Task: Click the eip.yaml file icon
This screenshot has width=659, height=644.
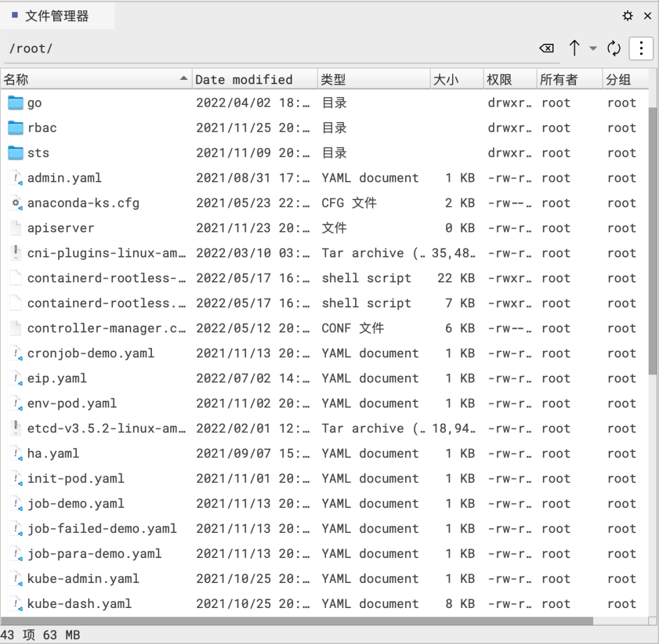Action: click(x=16, y=379)
